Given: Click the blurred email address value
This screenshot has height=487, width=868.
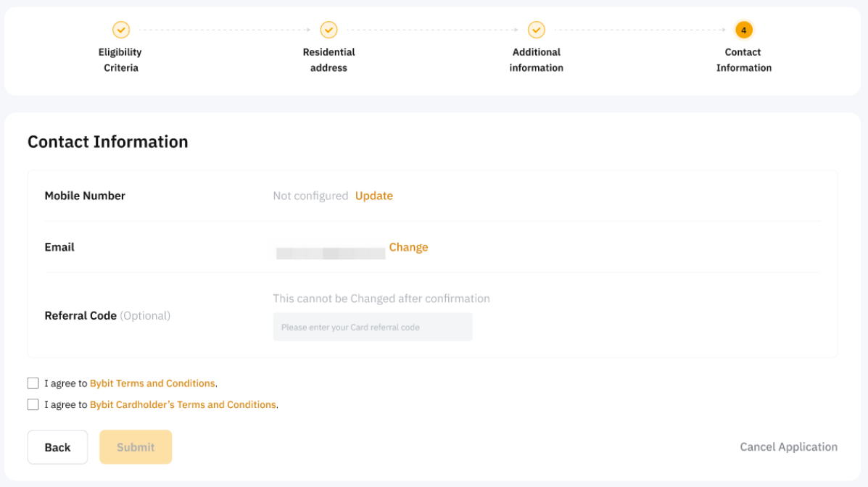Looking at the screenshot, I should (330, 253).
